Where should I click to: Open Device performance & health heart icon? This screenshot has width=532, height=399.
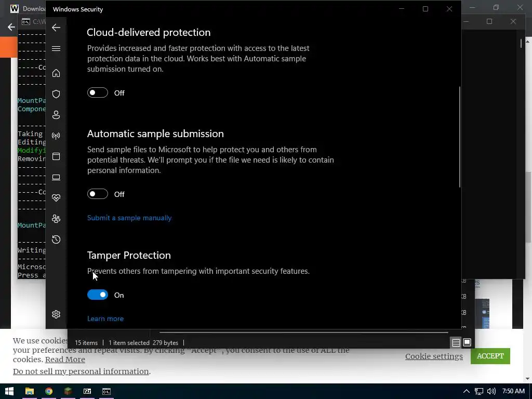tap(56, 198)
